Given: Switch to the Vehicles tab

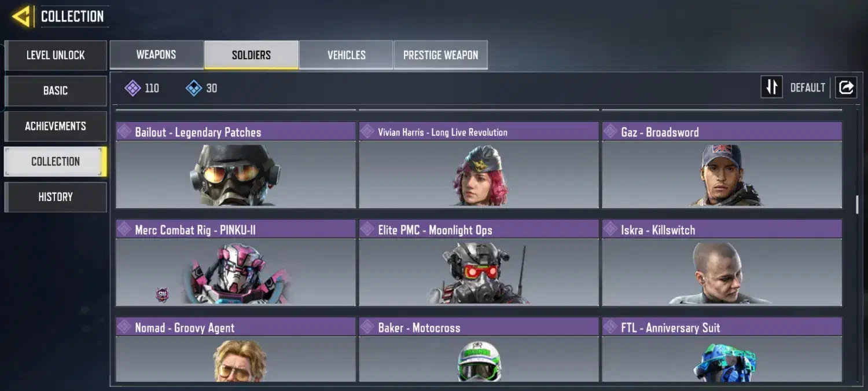Looking at the screenshot, I should coord(346,55).
